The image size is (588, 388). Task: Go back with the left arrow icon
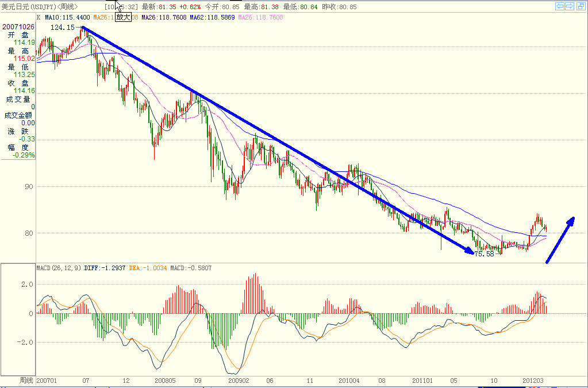560,6
